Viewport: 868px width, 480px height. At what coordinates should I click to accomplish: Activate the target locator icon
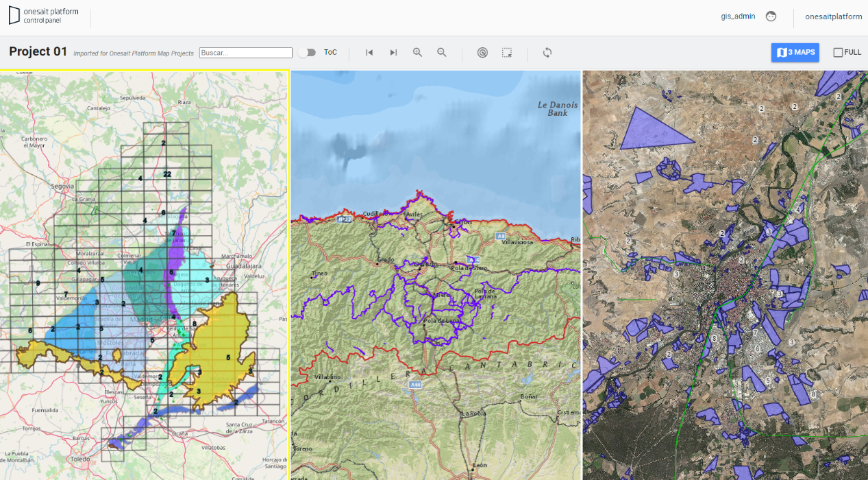pos(482,52)
